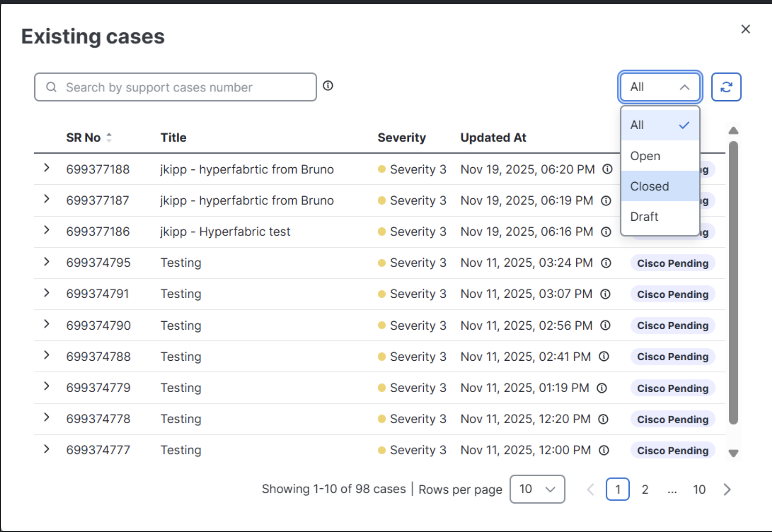Click info icon for case 699377188 timestamp

(x=607, y=169)
